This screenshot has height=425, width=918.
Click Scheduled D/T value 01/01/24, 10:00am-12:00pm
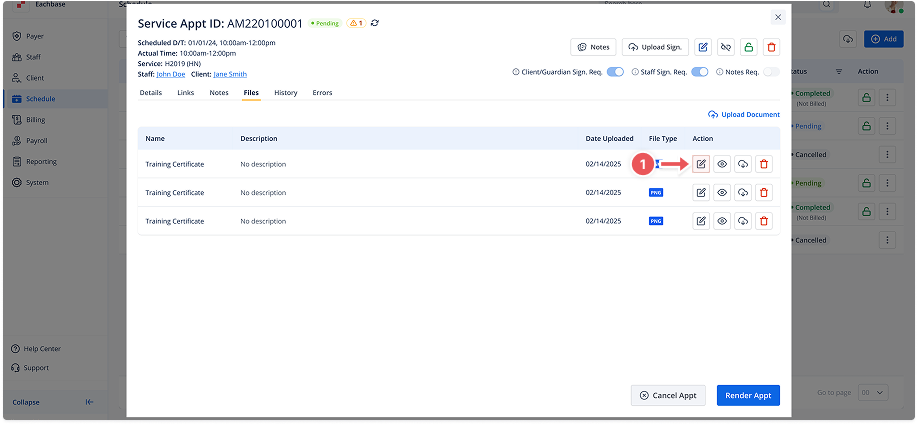[x=231, y=43]
